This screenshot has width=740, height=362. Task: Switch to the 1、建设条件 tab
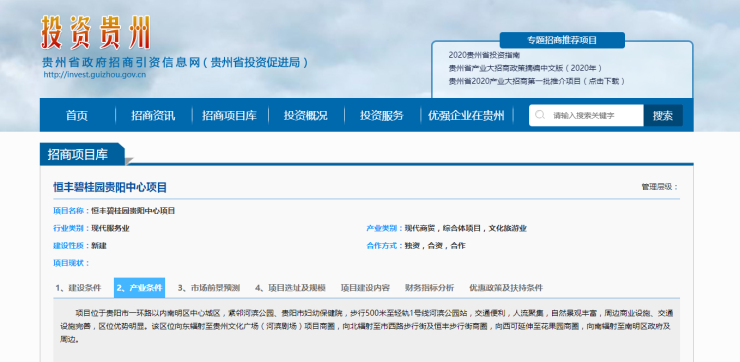click(x=78, y=288)
